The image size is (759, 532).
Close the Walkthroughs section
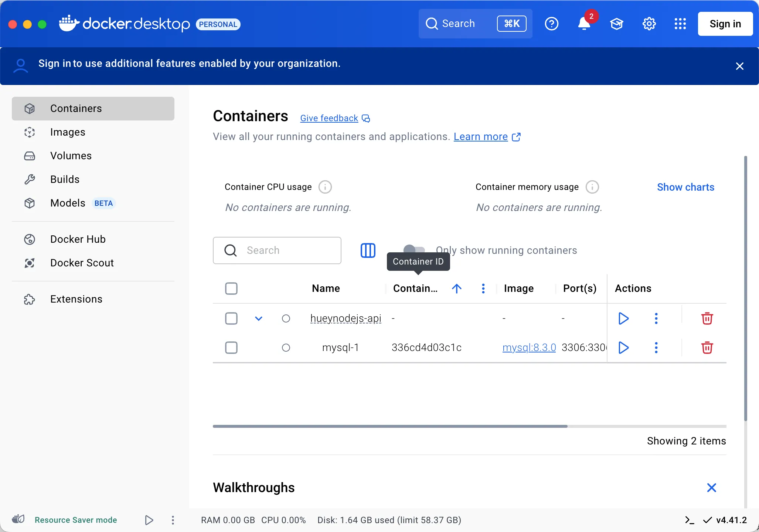(712, 488)
